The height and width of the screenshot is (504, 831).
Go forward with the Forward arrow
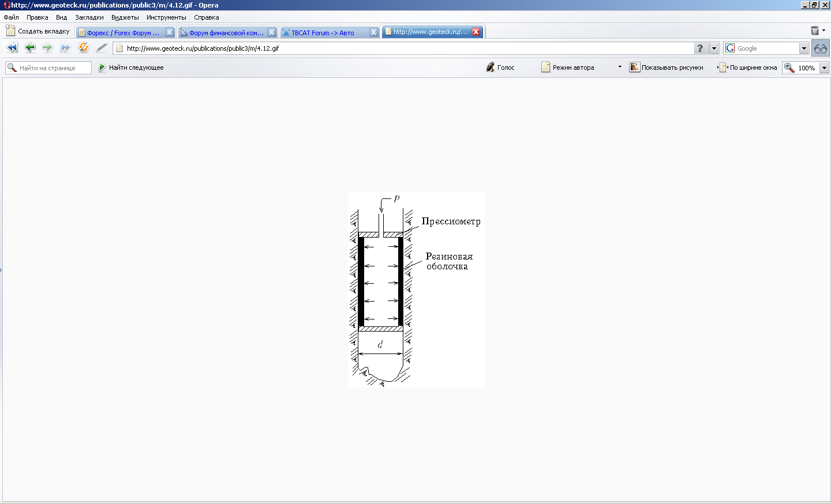(47, 48)
